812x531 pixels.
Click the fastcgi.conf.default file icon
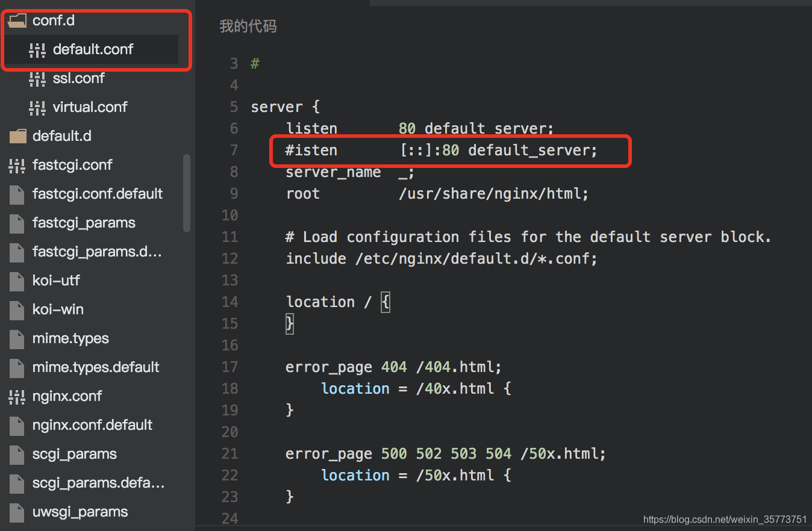17,194
